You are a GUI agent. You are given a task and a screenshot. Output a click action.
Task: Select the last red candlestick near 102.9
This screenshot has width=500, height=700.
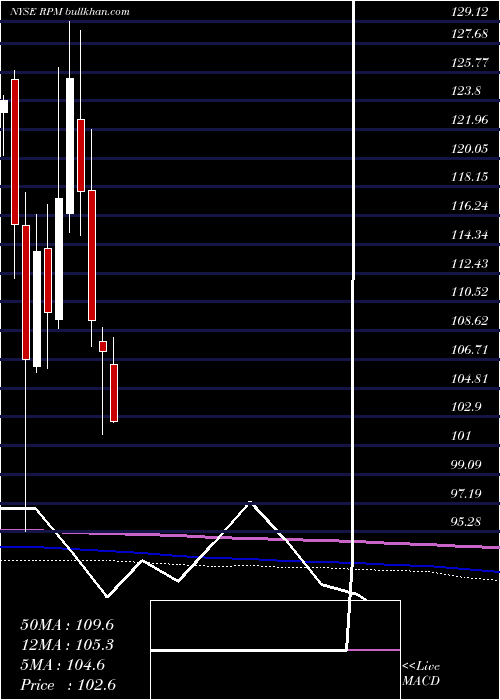[x=114, y=393]
